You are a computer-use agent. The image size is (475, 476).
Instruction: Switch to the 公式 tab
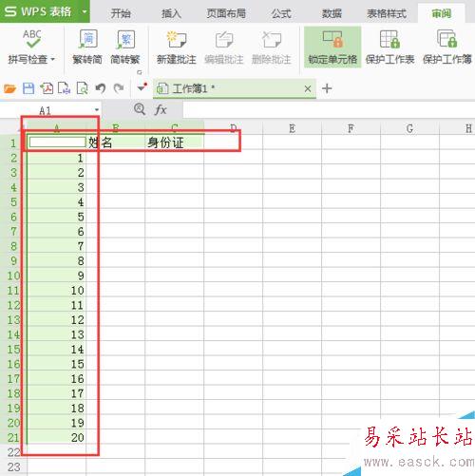tap(281, 13)
